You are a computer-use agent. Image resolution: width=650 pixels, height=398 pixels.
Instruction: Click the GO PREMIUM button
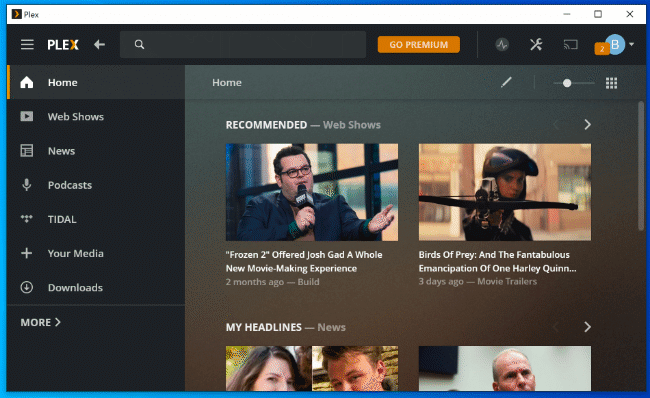click(419, 44)
